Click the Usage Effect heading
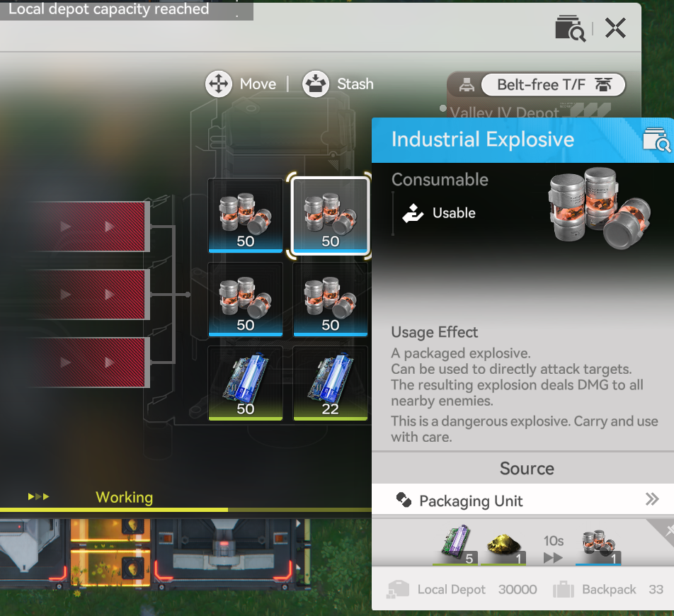Viewport: 674px width, 616px height. 434,332
